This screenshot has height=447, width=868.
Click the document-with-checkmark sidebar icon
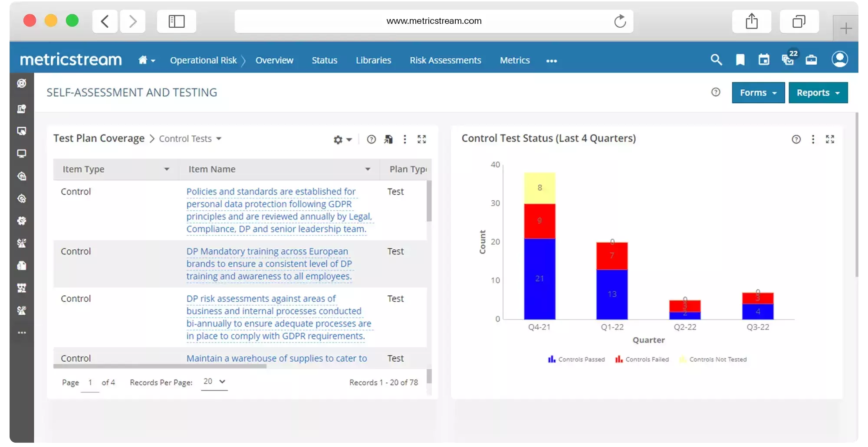click(22, 109)
